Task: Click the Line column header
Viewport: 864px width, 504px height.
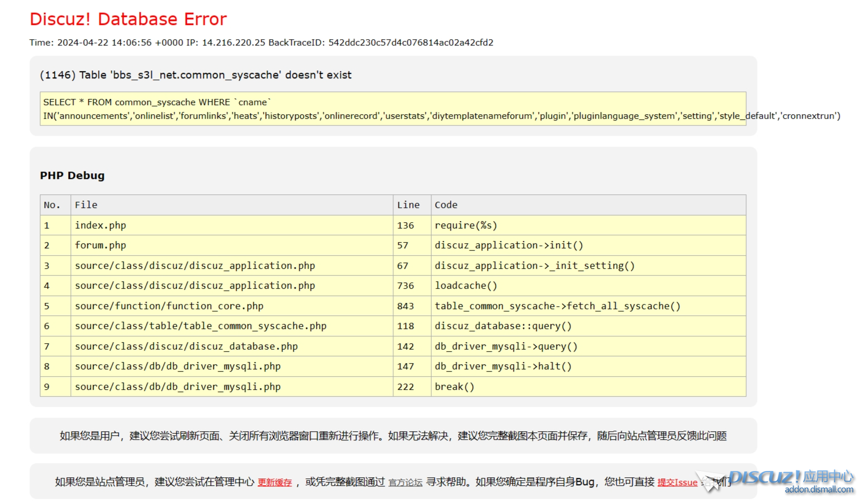Action: coord(408,205)
